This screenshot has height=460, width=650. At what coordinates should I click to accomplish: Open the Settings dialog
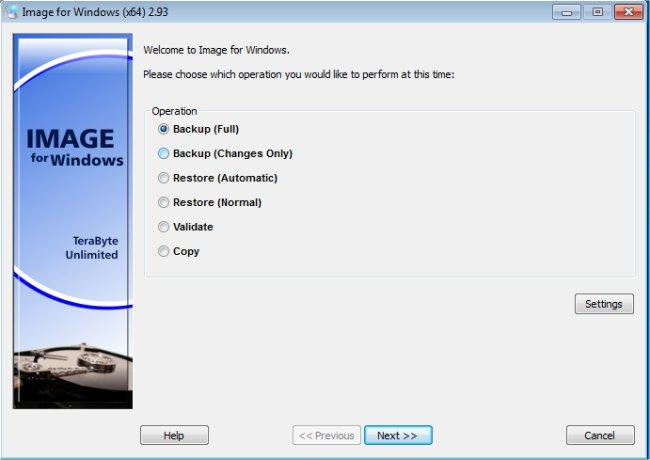pyautogui.click(x=604, y=304)
